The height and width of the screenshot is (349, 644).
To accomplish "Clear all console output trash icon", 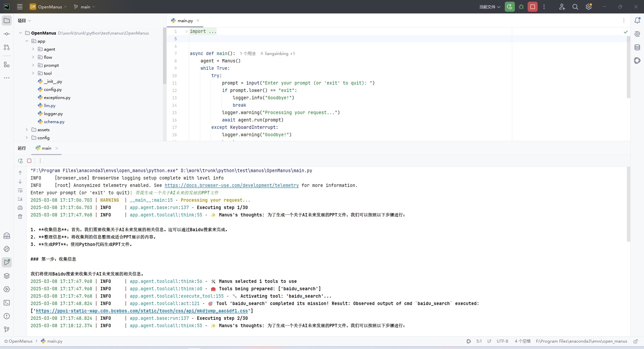I will pos(20,216).
